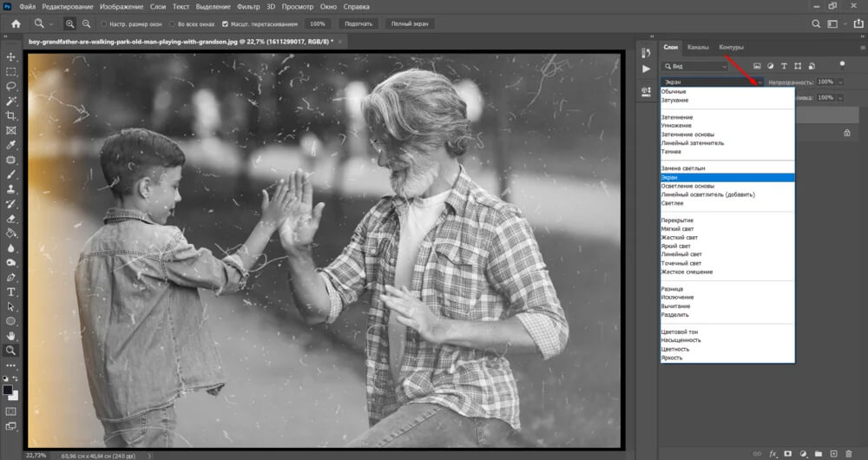Pick the Eyedropper tool
Viewport: 868px width, 460px height.
(x=11, y=145)
